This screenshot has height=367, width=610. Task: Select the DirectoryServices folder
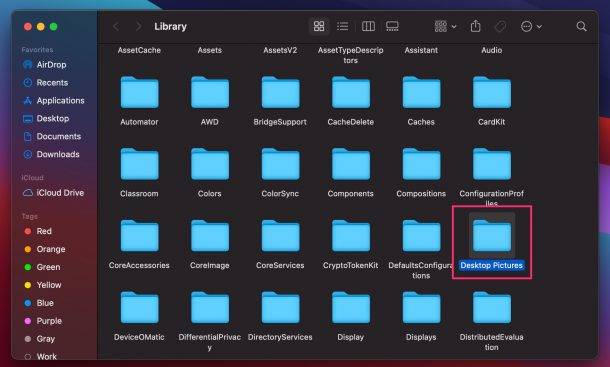pyautogui.click(x=280, y=307)
